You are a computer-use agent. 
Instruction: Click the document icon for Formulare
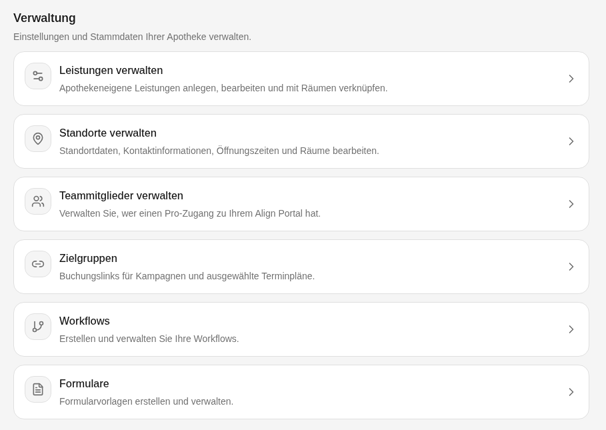pyautogui.click(x=38, y=389)
